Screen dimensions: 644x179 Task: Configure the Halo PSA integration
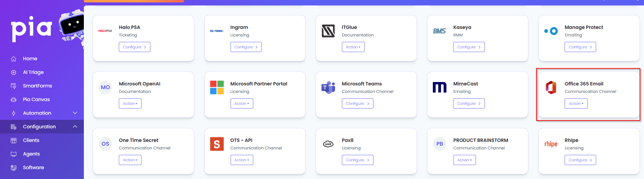point(134,47)
